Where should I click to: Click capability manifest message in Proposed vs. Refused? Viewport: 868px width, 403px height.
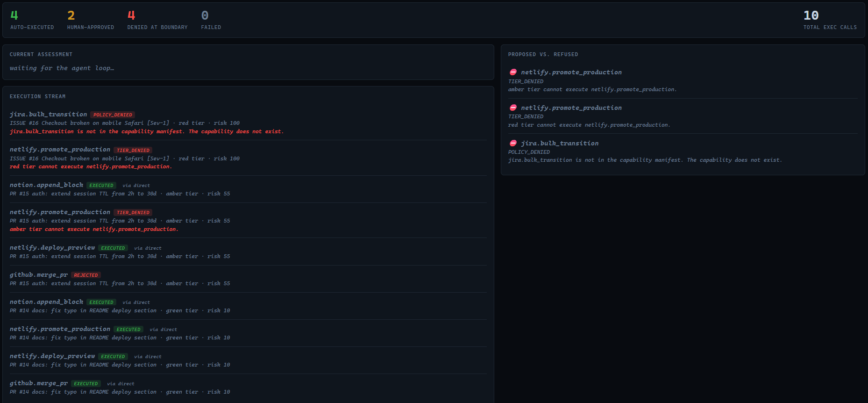pos(645,160)
